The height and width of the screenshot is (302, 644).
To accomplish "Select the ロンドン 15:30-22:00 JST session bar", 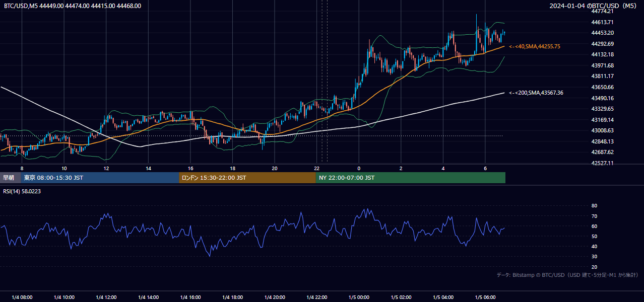I will coord(247,178).
